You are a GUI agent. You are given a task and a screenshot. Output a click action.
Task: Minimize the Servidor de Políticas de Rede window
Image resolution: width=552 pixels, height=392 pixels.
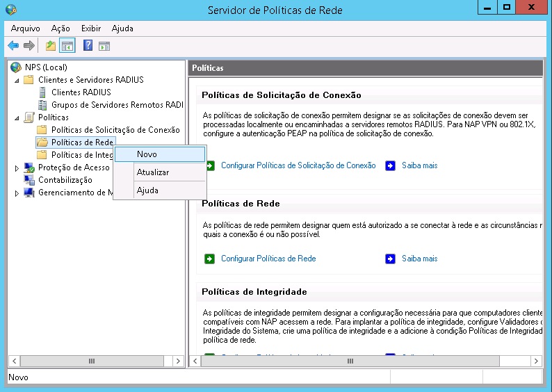[x=487, y=8]
